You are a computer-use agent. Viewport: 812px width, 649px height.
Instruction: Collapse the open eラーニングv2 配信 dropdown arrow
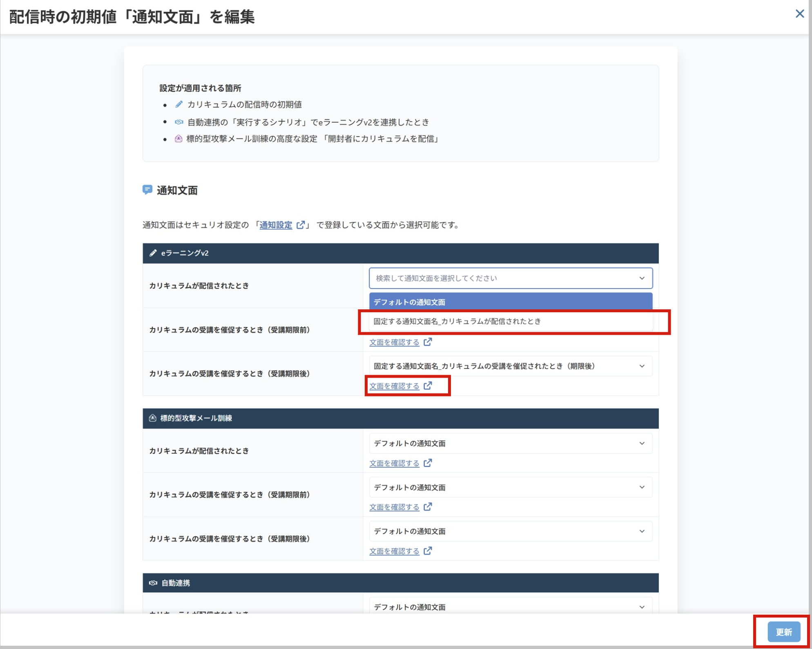tap(642, 278)
